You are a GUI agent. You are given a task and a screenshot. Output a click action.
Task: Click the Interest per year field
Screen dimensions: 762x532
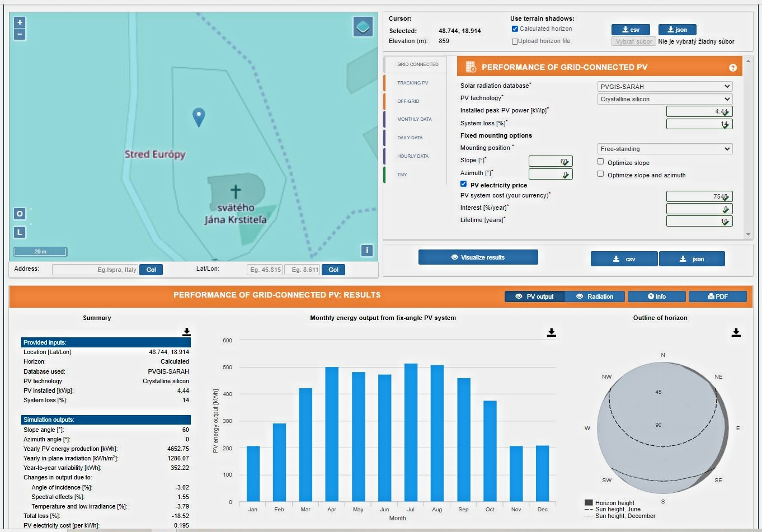pyautogui.click(x=699, y=209)
